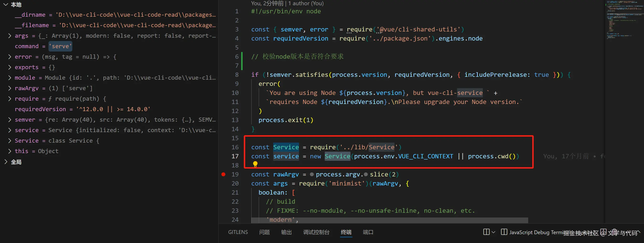Expand the 全局 variables scope

click(x=6, y=162)
